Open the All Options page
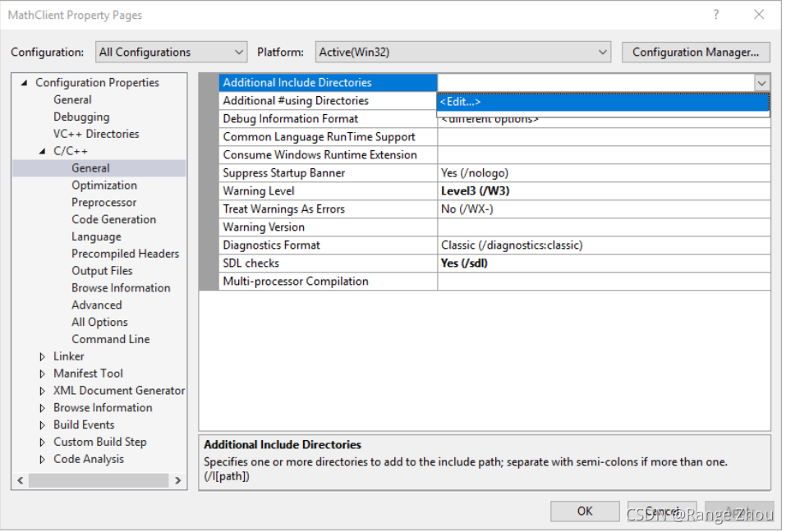The image size is (786, 532). point(99,322)
